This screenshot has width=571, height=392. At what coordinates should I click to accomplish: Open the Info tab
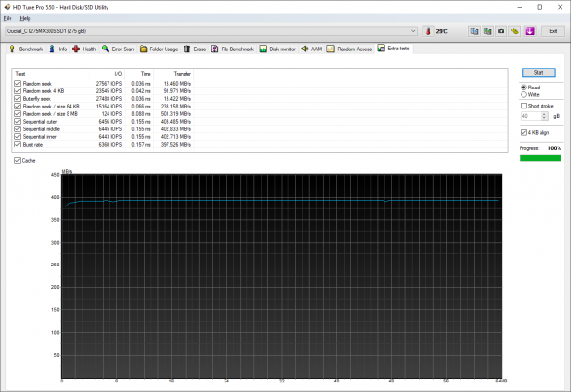pos(58,49)
